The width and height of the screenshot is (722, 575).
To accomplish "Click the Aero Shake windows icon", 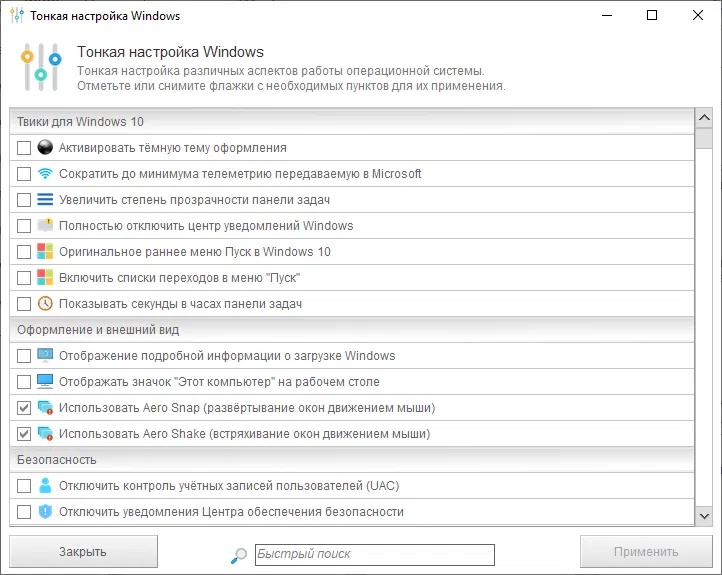I will [45, 434].
